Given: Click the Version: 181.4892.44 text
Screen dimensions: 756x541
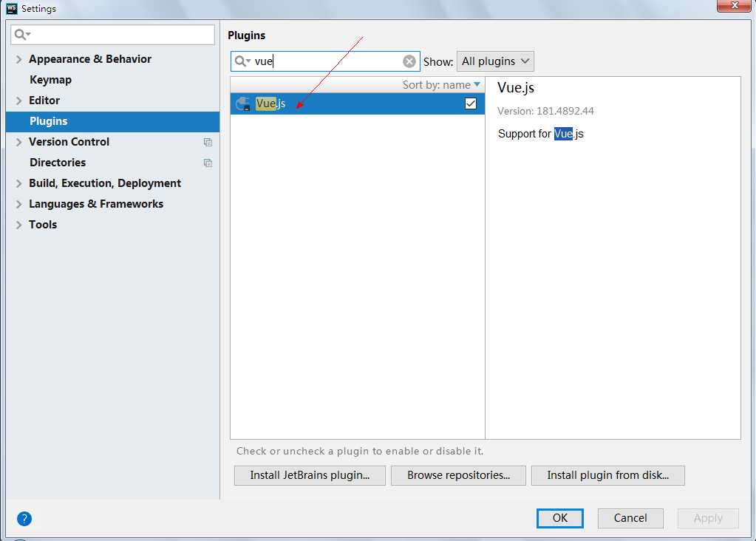Looking at the screenshot, I should [x=546, y=112].
